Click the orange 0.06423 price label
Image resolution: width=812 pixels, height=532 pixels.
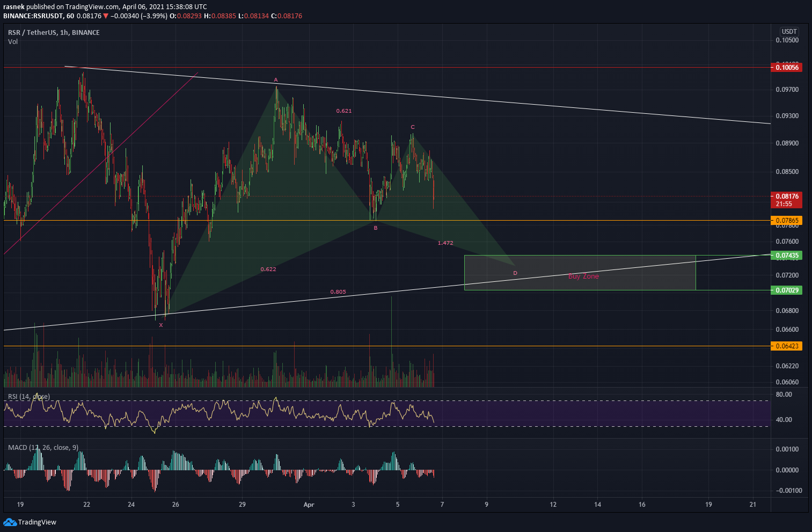tap(786, 346)
